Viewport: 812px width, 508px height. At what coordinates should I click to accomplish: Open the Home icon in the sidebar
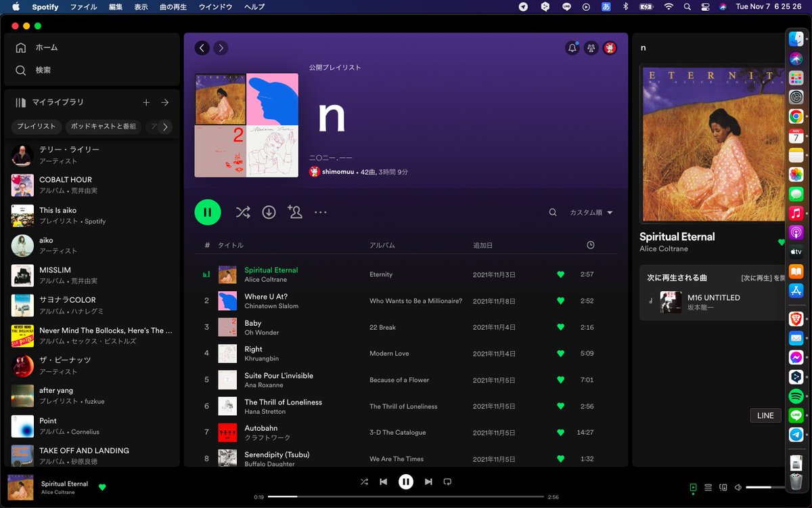coord(21,47)
